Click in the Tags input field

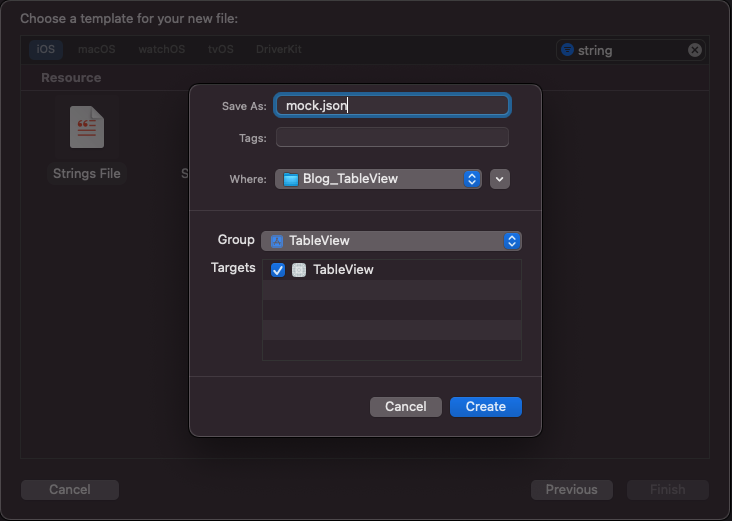point(392,137)
